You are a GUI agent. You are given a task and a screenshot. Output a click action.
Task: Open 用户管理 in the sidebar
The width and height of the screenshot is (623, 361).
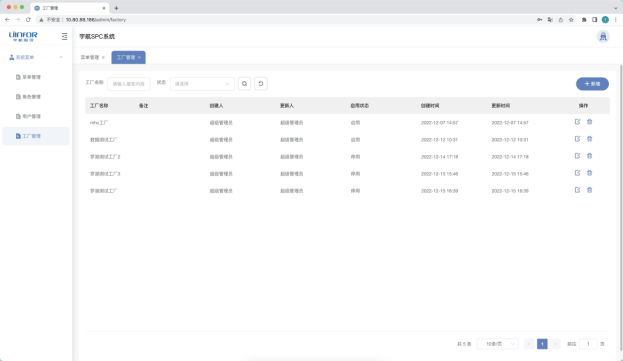click(36, 116)
